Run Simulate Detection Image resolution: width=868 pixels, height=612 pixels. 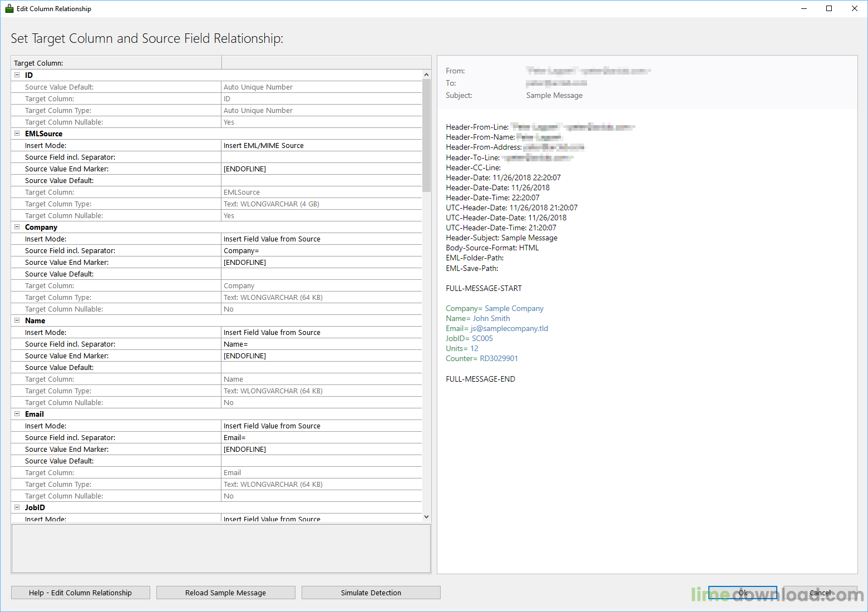click(371, 593)
